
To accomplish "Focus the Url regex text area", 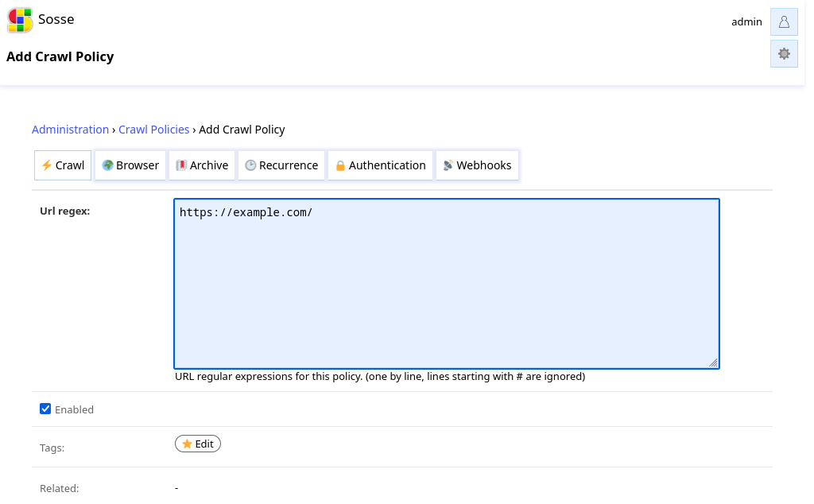I will click(447, 284).
